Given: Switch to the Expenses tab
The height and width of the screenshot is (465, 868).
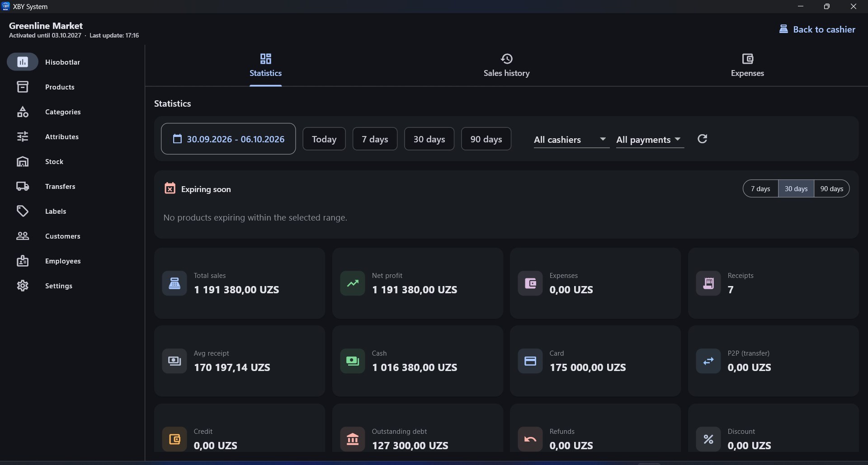Looking at the screenshot, I should (747, 66).
